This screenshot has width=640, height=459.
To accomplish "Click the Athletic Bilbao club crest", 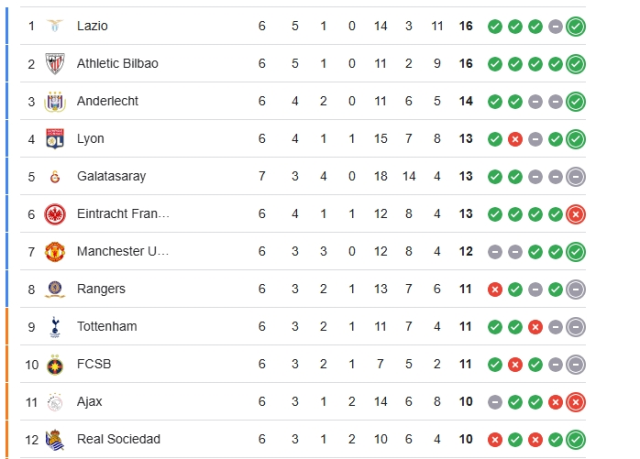I will click(x=55, y=64).
